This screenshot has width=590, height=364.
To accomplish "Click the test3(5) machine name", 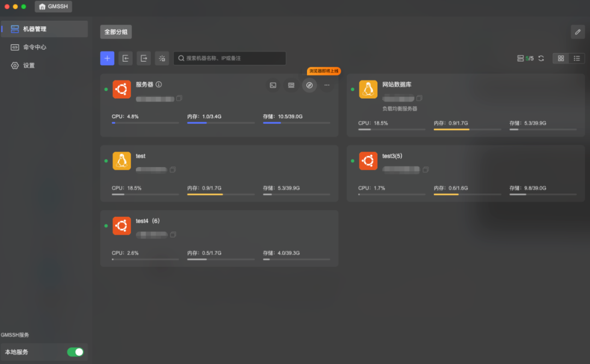I will coord(392,156).
